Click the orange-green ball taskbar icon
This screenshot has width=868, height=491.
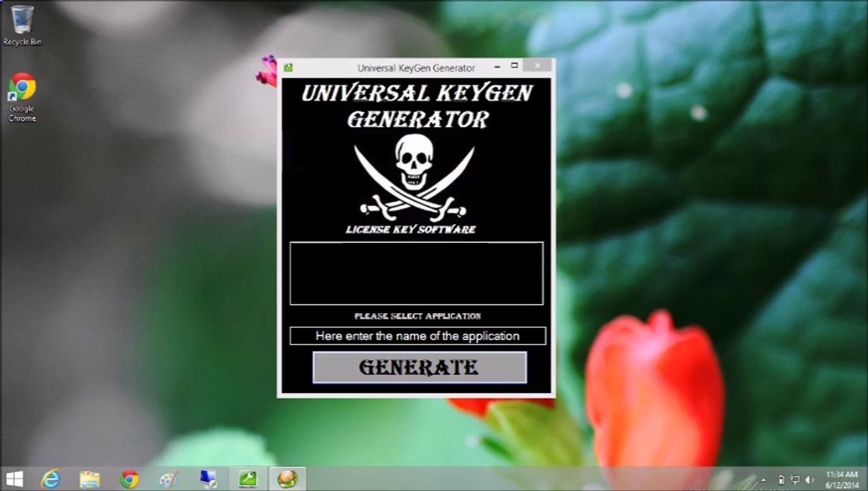click(287, 479)
